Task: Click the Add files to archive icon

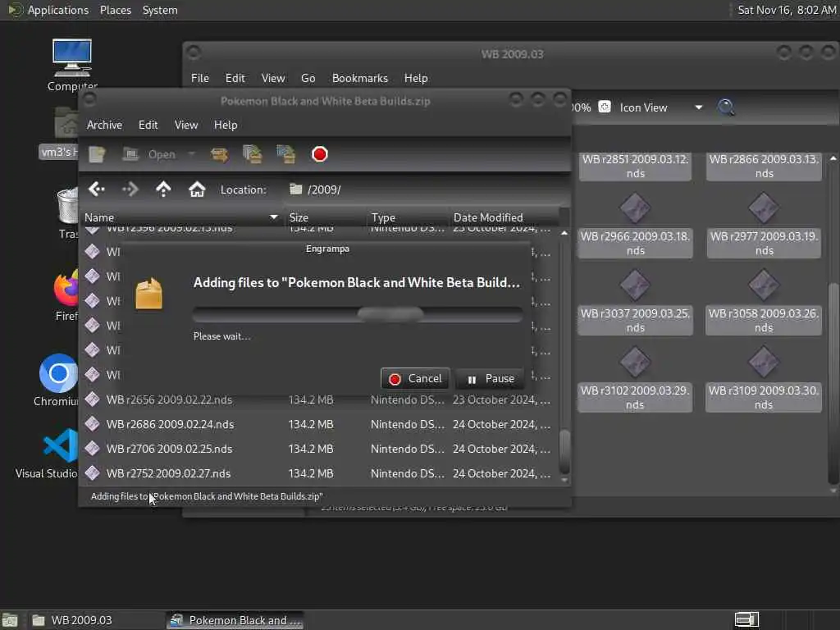Action: tap(253, 154)
